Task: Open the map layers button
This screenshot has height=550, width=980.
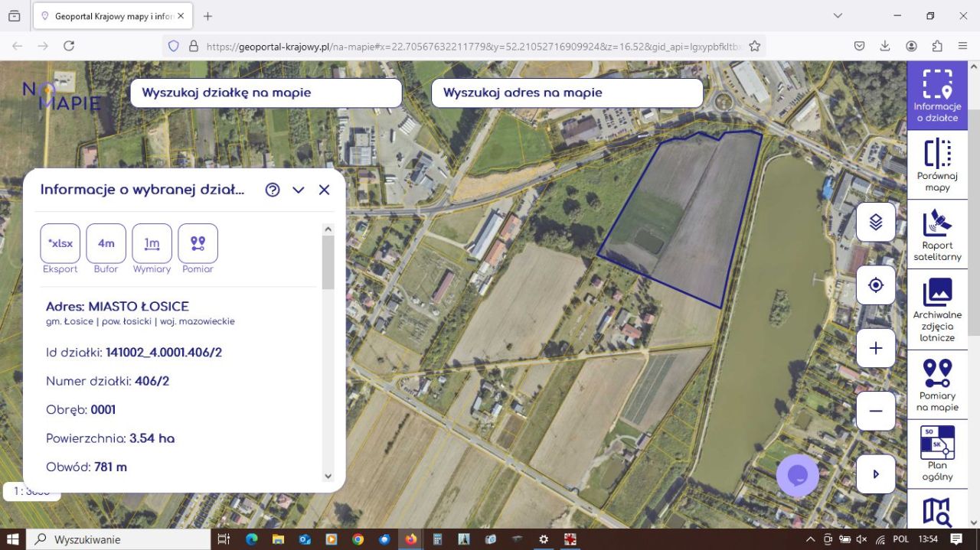Action: 876,222
